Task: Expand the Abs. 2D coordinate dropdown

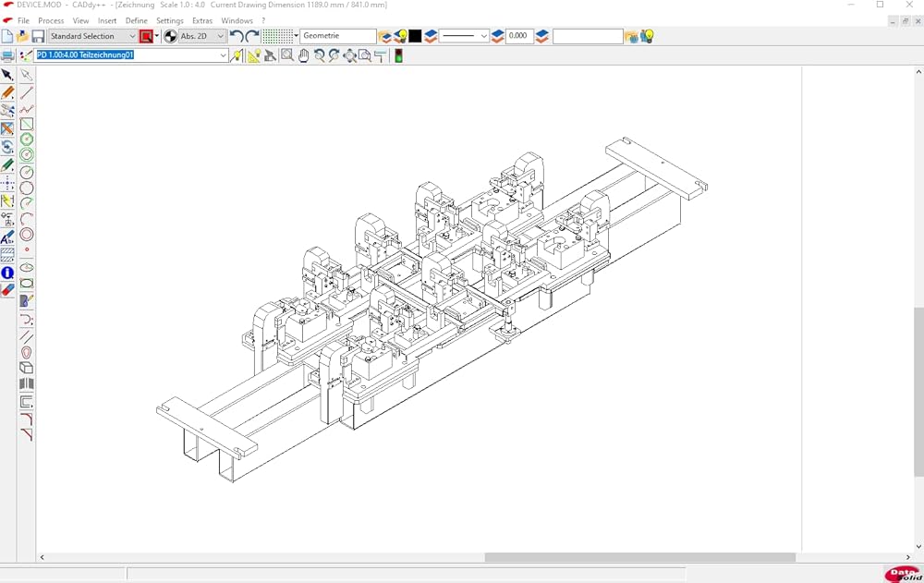Action: point(220,36)
